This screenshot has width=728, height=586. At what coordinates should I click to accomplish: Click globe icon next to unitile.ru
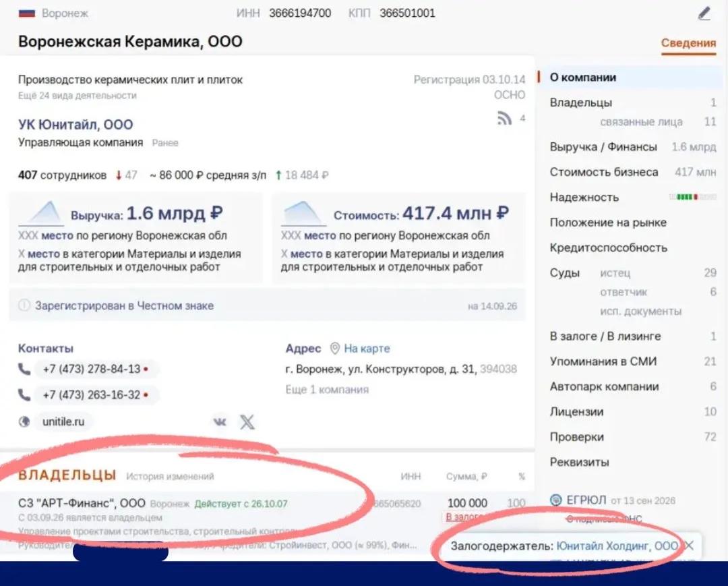24,421
